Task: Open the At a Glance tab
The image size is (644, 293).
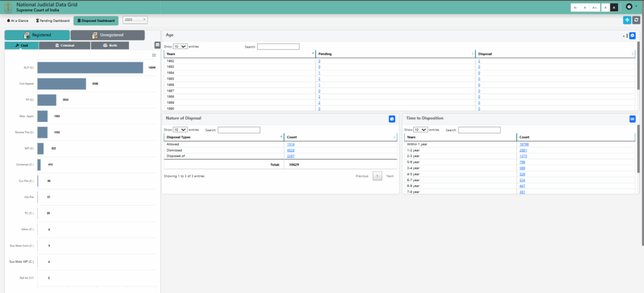Action: coord(18,21)
